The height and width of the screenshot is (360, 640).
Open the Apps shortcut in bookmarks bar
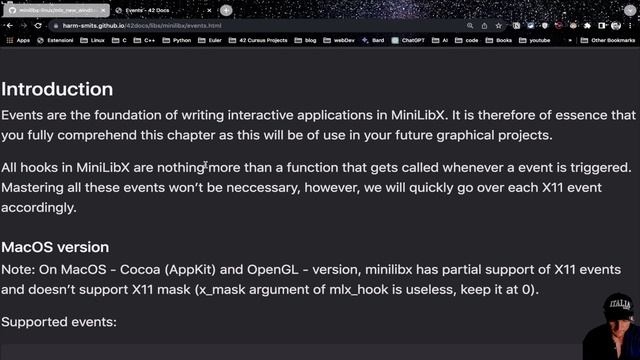18,40
